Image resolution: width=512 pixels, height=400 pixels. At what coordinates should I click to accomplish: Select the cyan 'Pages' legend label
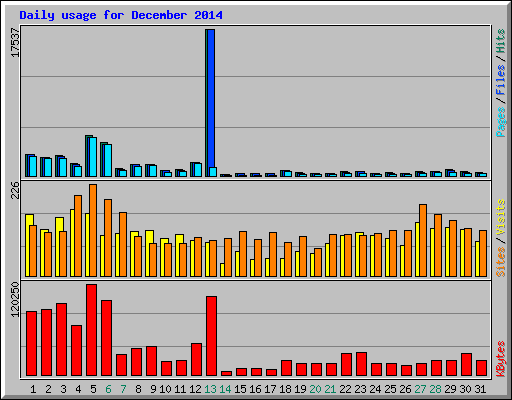click(x=500, y=122)
